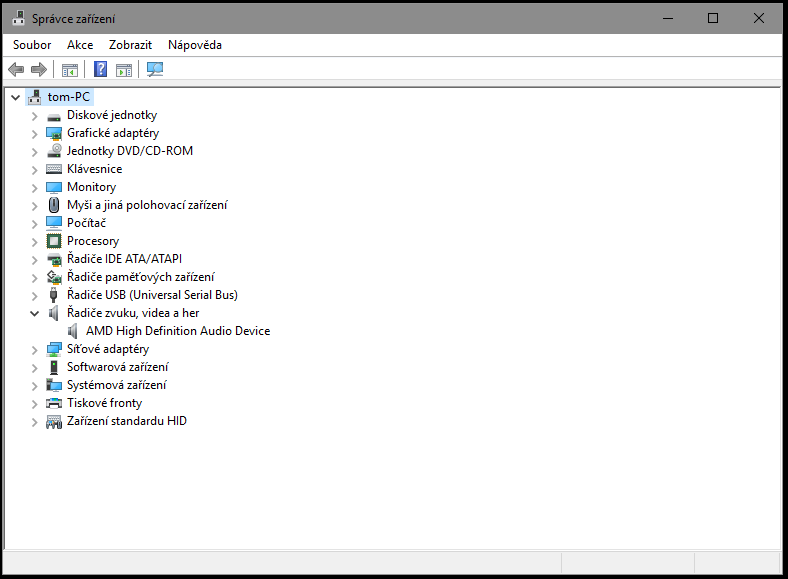The image size is (788, 579).
Task: Expand the Grafické adaptéry category
Action: pyautogui.click(x=34, y=134)
